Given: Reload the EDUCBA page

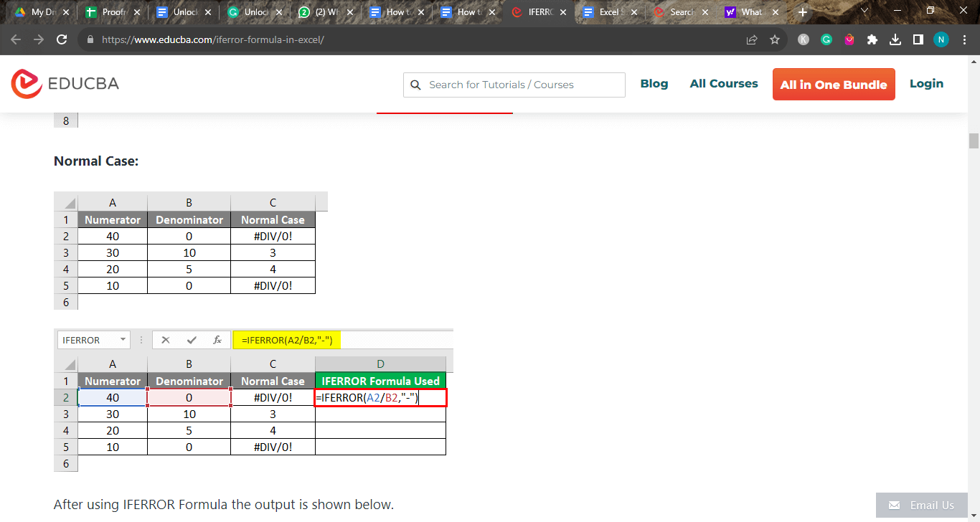Looking at the screenshot, I should tap(62, 39).
